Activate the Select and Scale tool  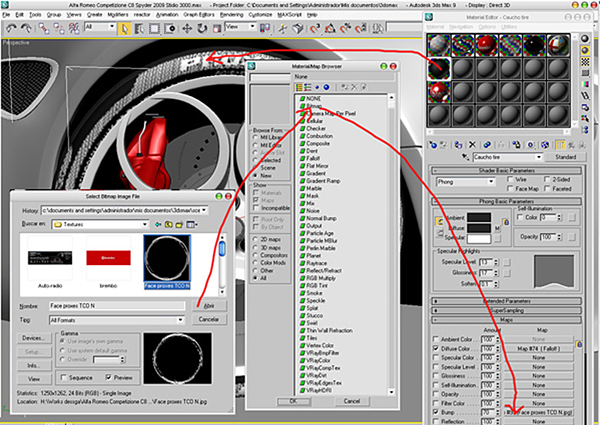(x=217, y=29)
